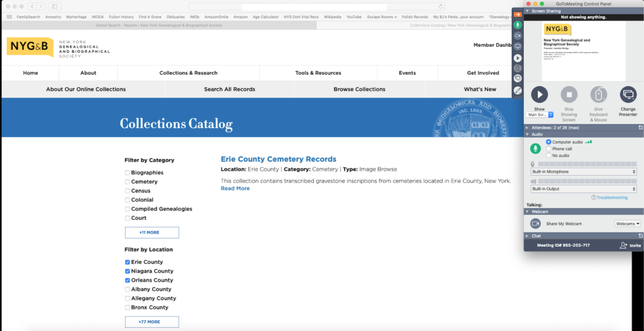Mute the microphone in the side strip
Image resolution: width=644 pixels, height=331 pixels.
coord(518,24)
